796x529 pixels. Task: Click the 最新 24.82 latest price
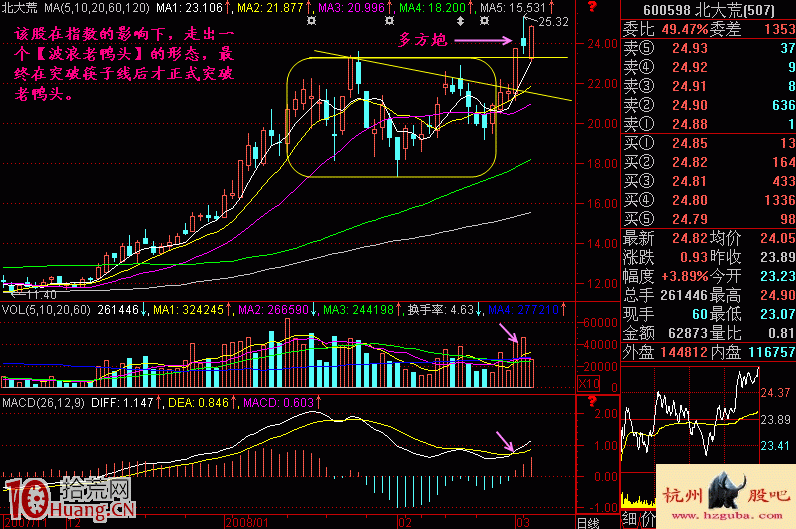point(690,238)
